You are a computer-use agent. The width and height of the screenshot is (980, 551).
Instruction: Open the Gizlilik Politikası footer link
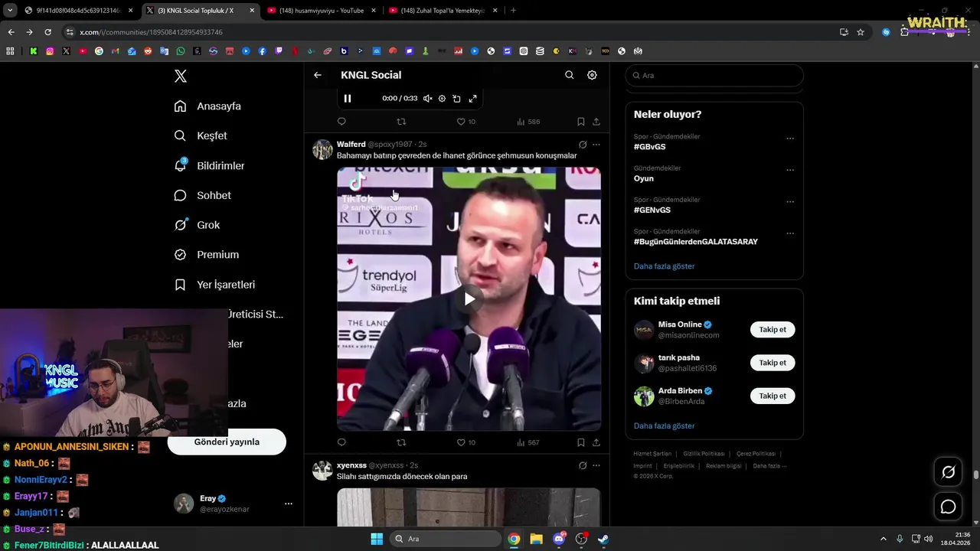click(704, 454)
